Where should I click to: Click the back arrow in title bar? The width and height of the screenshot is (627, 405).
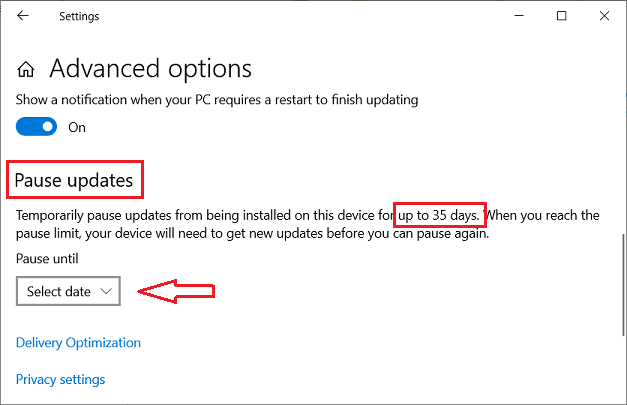pos(23,16)
